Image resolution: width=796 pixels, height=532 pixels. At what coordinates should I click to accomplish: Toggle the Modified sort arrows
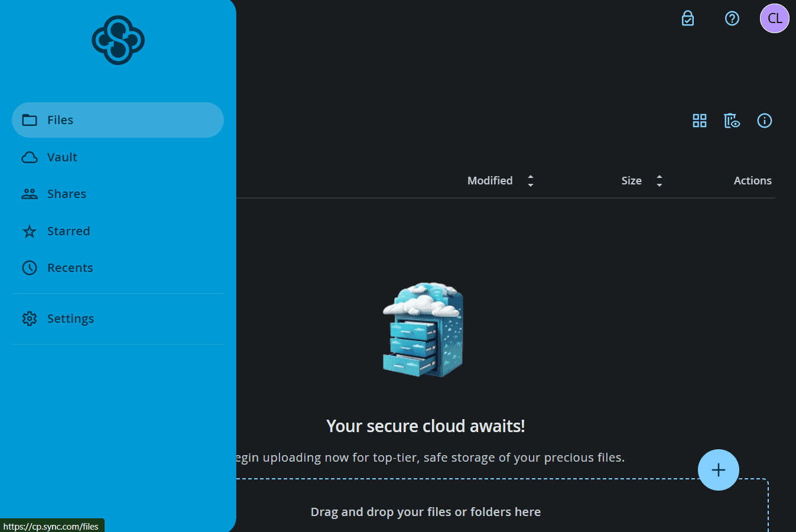pos(531,181)
